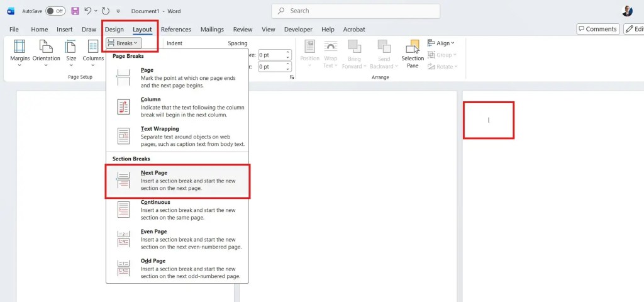Image resolution: width=644 pixels, height=302 pixels.
Task: Click in the second document page
Action: [348, 196]
